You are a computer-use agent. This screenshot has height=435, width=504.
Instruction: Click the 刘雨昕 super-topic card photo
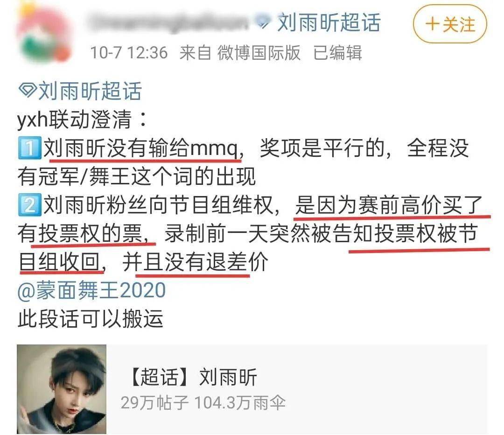pyautogui.click(x=62, y=389)
